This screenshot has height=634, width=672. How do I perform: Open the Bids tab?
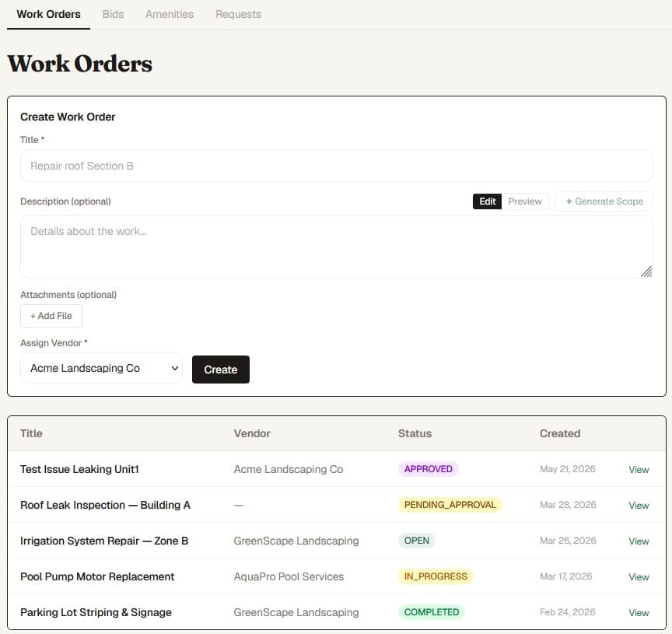coord(113,14)
